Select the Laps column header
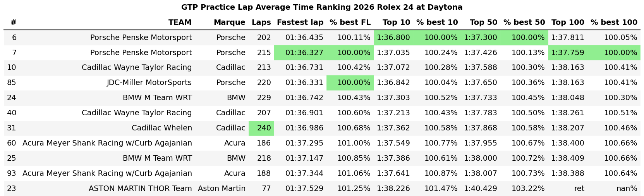Viewport: 644px width, 196px height. (261, 23)
